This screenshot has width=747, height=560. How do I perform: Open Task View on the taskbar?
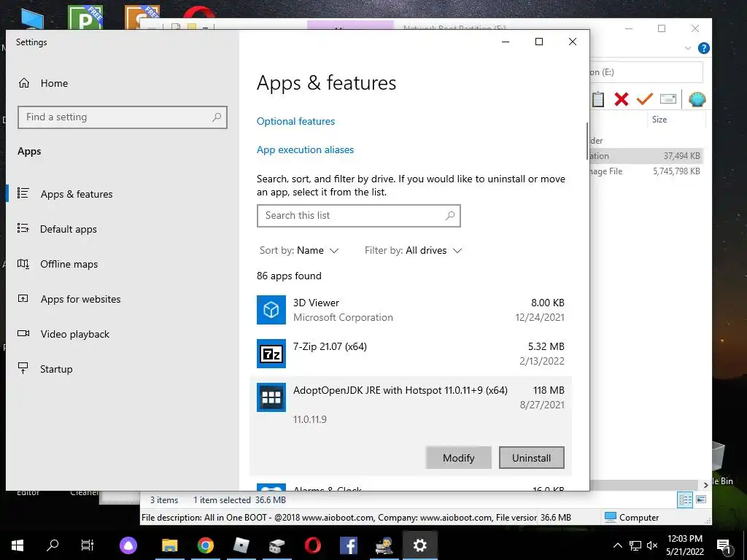(88, 545)
